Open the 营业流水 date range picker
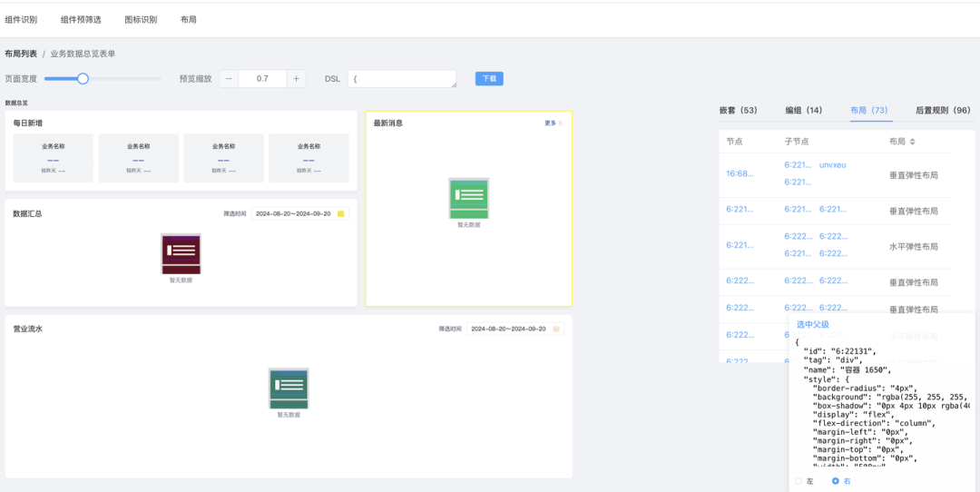Screen dimensions: 980x492 point(507,329)
